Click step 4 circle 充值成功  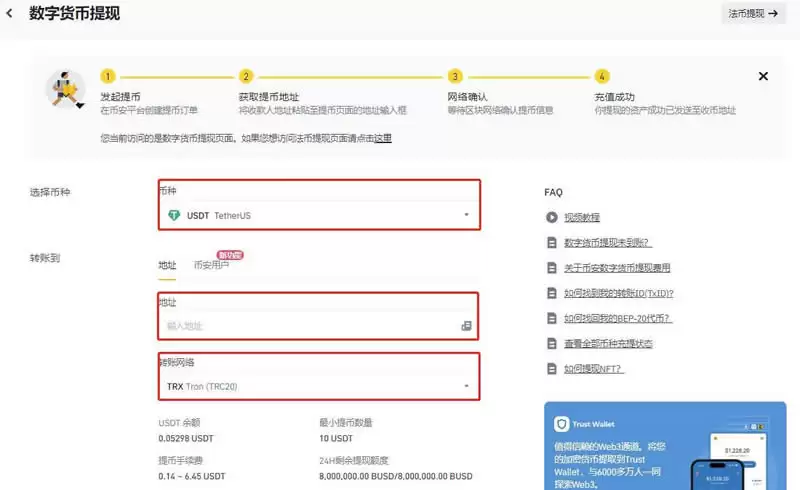602,77
